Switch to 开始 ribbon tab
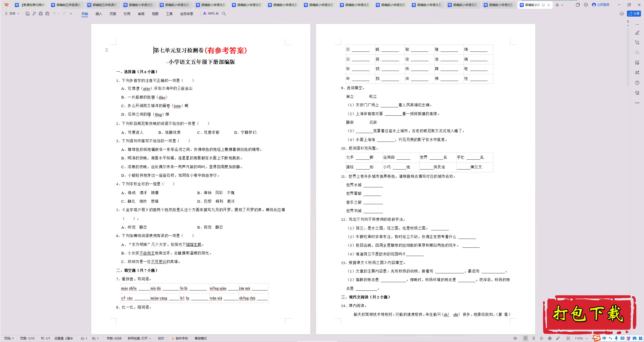The height and width of the screenshot is (342, 644). coord(85,14)
